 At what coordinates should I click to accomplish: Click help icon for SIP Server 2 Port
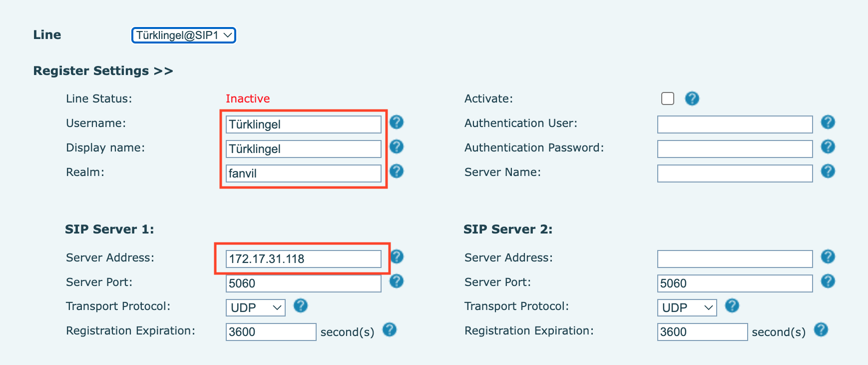[x=828, y=281]
